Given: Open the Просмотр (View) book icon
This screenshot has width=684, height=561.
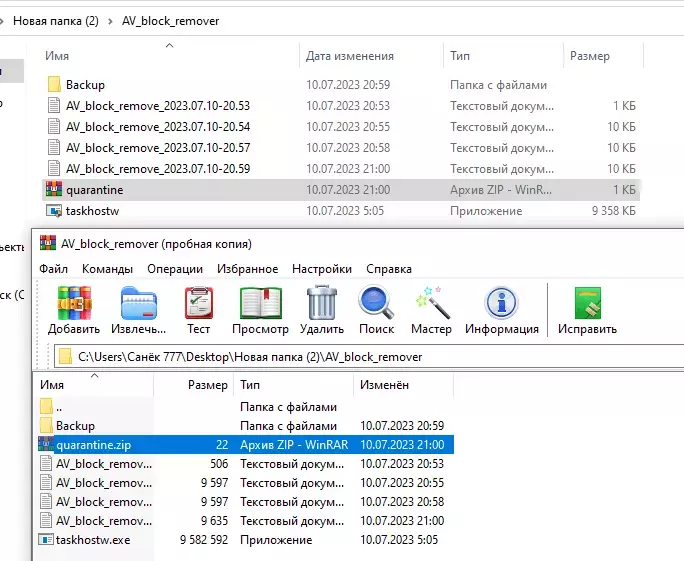Looking at the screenshot, I should tap(260, 303).
